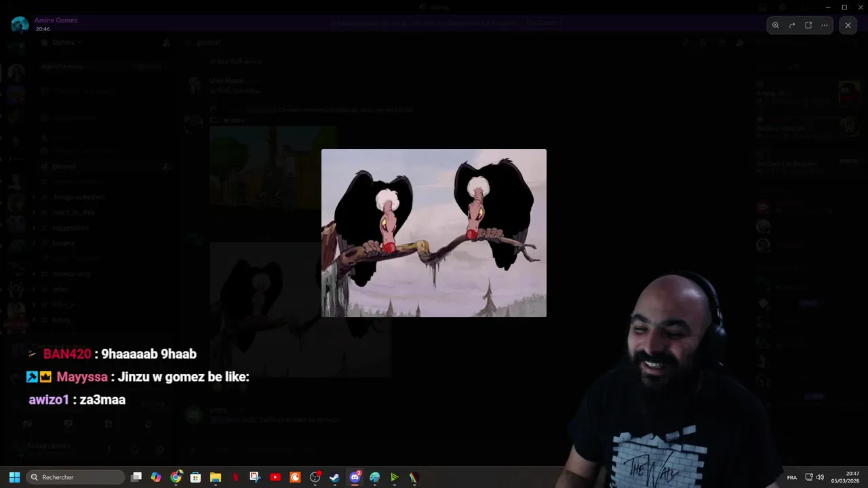Viewport: 868px width, 488px height.
Task: Open the three-dots more options menu
Action: point(825,25)
